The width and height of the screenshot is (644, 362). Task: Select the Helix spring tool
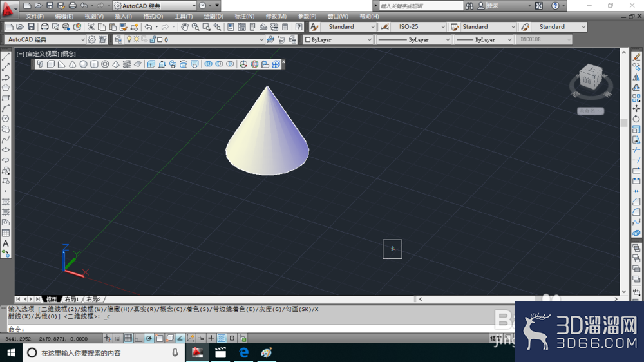126,64
